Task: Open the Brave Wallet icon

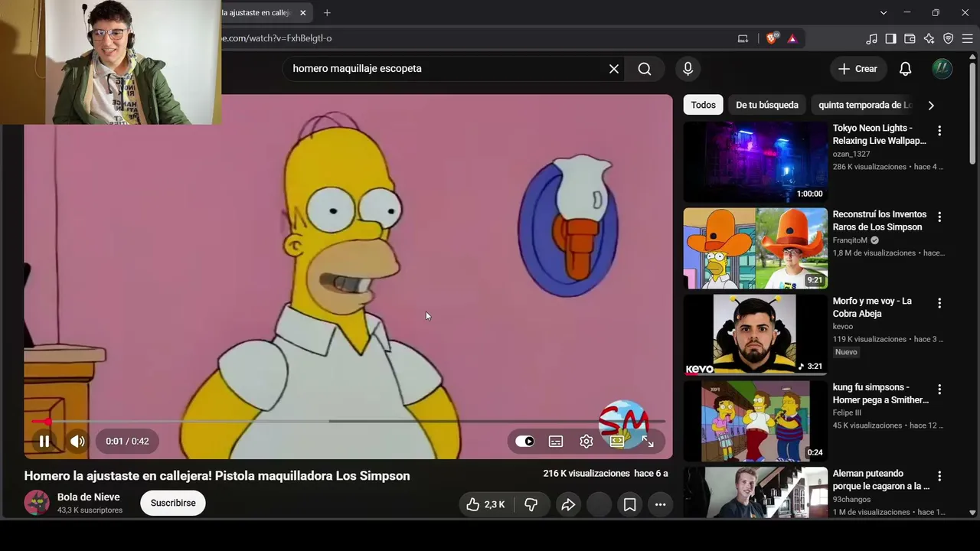Action: pos(910,38)
